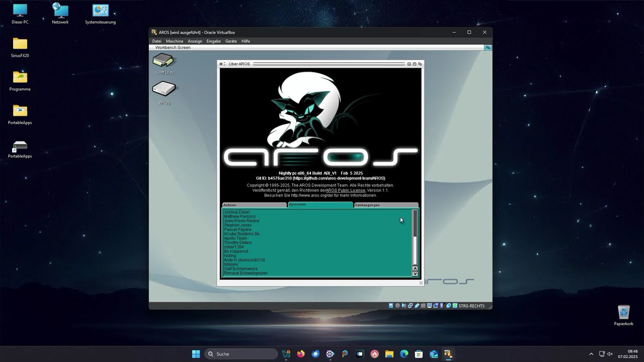Click sponsor name Timothy Deters
644x362 pixels.
(237, 243)
